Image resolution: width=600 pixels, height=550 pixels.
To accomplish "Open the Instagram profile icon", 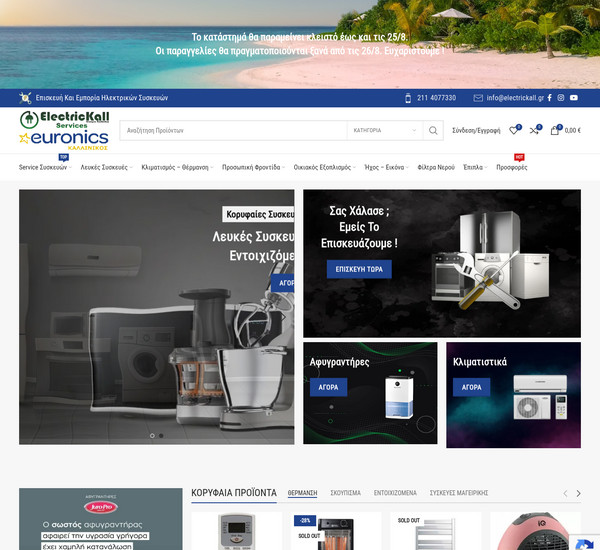I will 561,98.
